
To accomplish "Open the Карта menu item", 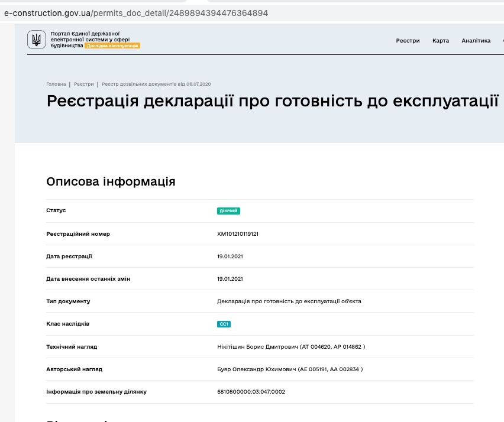I will tap(440, 40).
